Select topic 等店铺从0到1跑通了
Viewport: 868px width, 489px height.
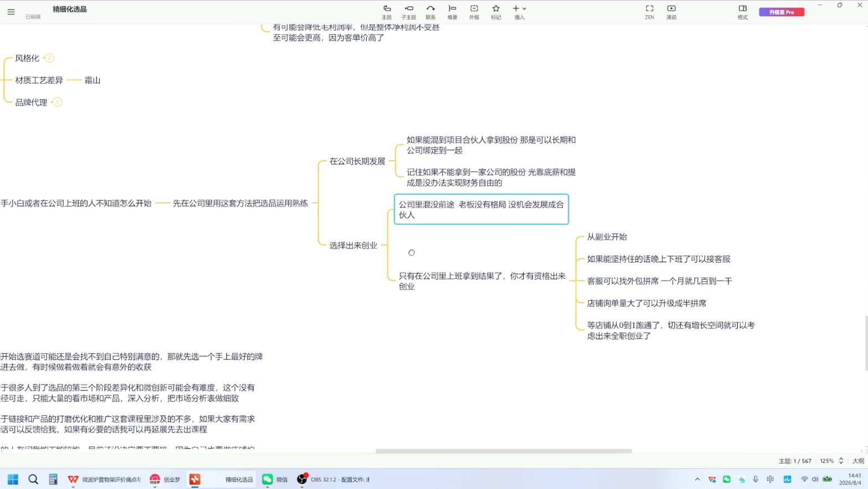[x=671, y=330]
